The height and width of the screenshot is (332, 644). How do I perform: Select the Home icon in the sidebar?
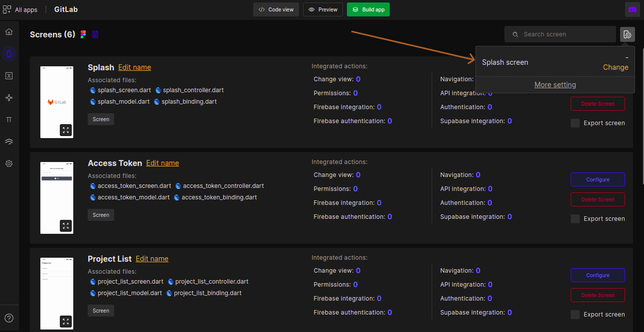8,31
